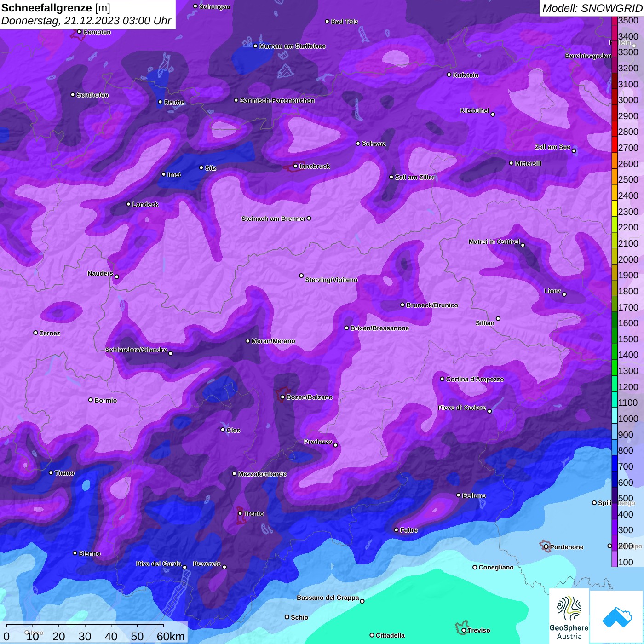Click the Predazzo marker dot
Screen dimensions: 644x644
coord(335,445)
